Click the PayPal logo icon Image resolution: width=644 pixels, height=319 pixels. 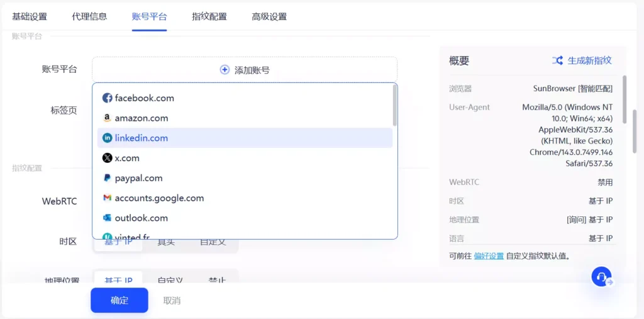[x=107, y=178]
